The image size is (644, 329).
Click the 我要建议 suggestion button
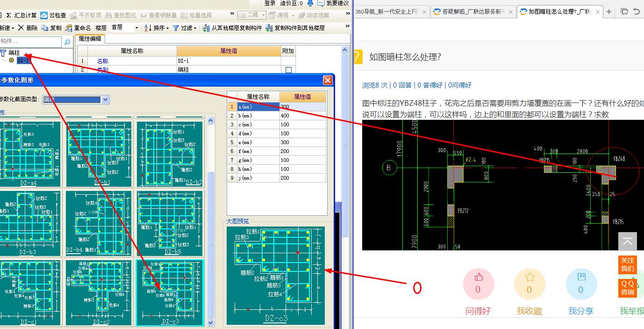[334, 3]
